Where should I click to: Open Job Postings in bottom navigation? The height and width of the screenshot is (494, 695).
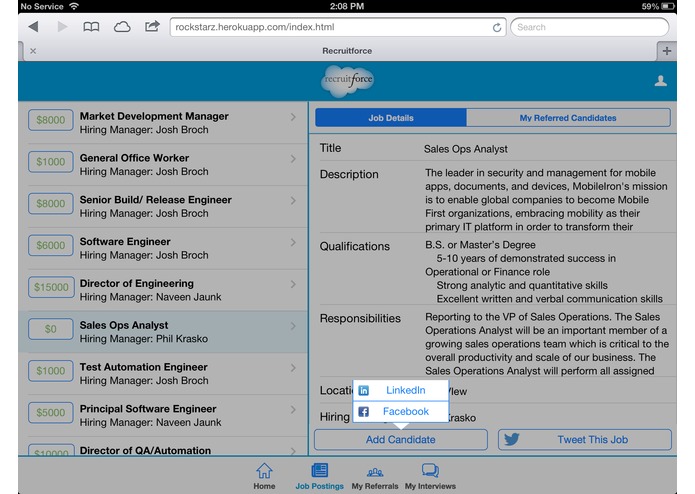[x=320, y=476]
